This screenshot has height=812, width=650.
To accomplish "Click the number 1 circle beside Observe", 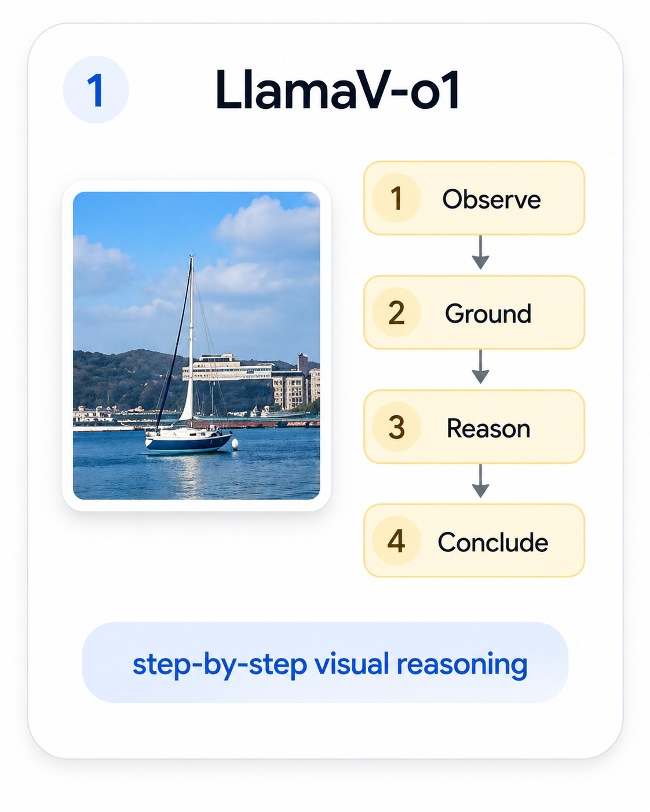I will tap(396, 198).
